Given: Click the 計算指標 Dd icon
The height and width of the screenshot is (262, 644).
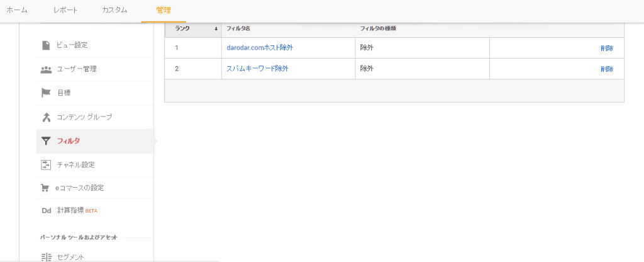Looking at the screenshot, I should [x=46, y=210].
